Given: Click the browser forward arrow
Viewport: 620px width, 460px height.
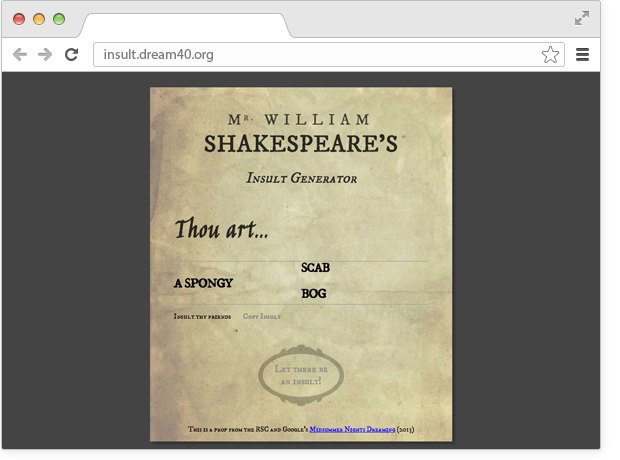Looking at the screenshot, I should (45, 54).
